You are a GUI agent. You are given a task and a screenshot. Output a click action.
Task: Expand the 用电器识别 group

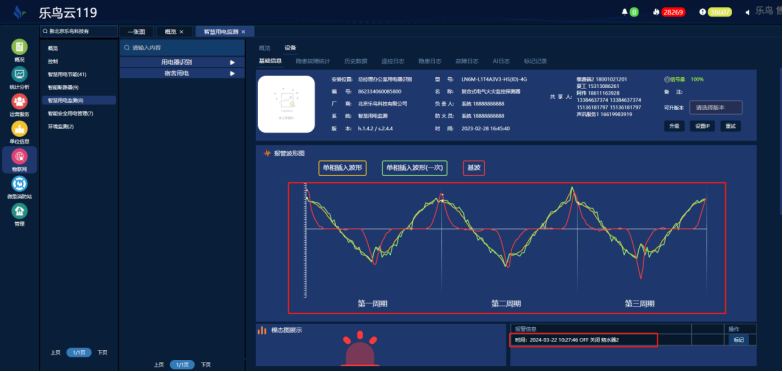coord(182,62)
